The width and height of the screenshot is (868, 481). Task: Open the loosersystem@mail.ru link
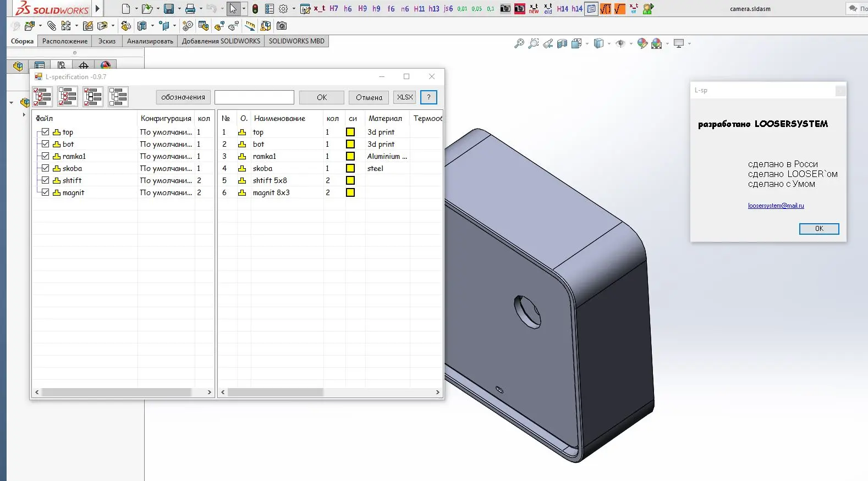point(776,206)
